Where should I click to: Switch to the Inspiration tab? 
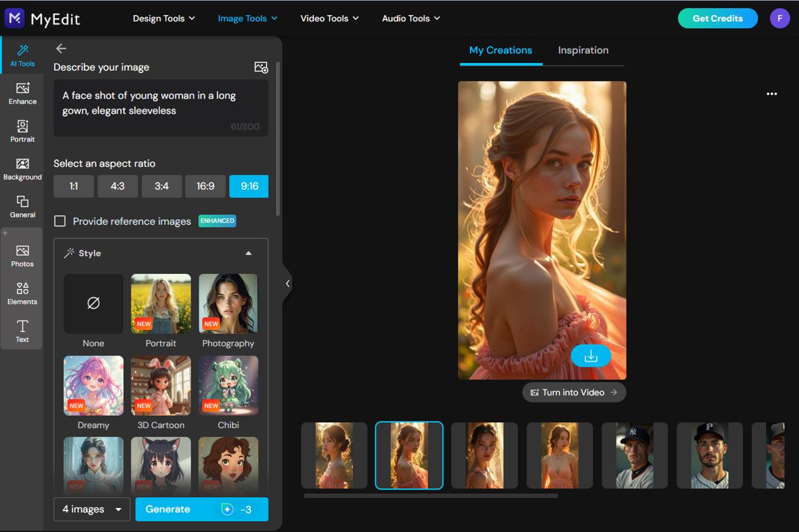tap(582, 50)
